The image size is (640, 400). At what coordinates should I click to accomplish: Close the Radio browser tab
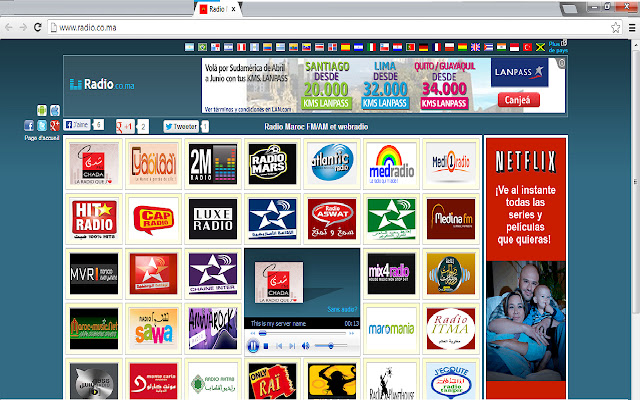233,9
